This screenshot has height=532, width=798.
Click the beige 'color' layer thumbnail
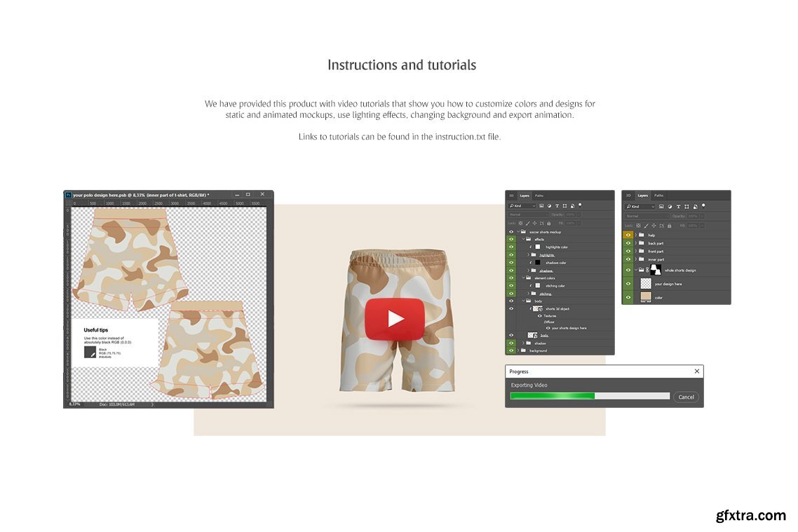[x=646, y=297]
